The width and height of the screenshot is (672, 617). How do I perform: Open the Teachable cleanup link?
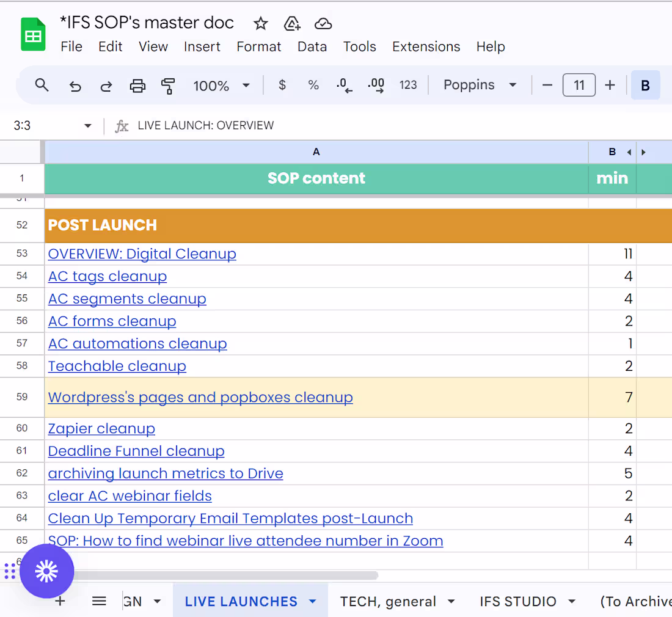point(117,367)
